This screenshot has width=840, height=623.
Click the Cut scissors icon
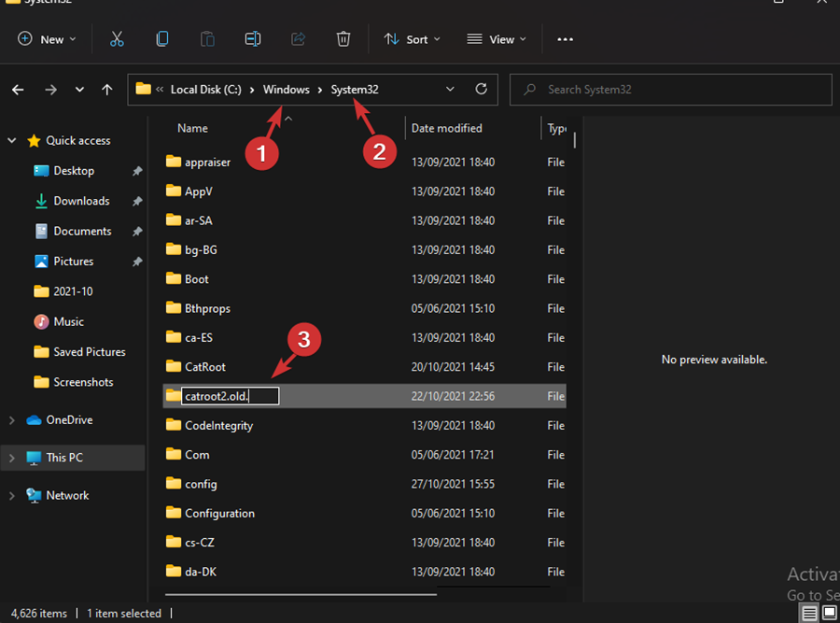(x=117, y=39)
